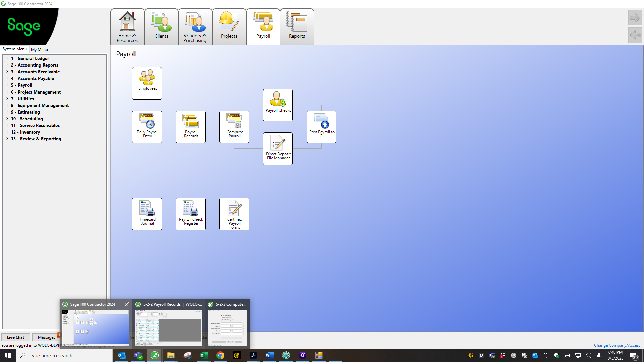This screenshot has height=362, width=644.
Task: Open ChatGPT icon in taskbar
Action: 286,355
